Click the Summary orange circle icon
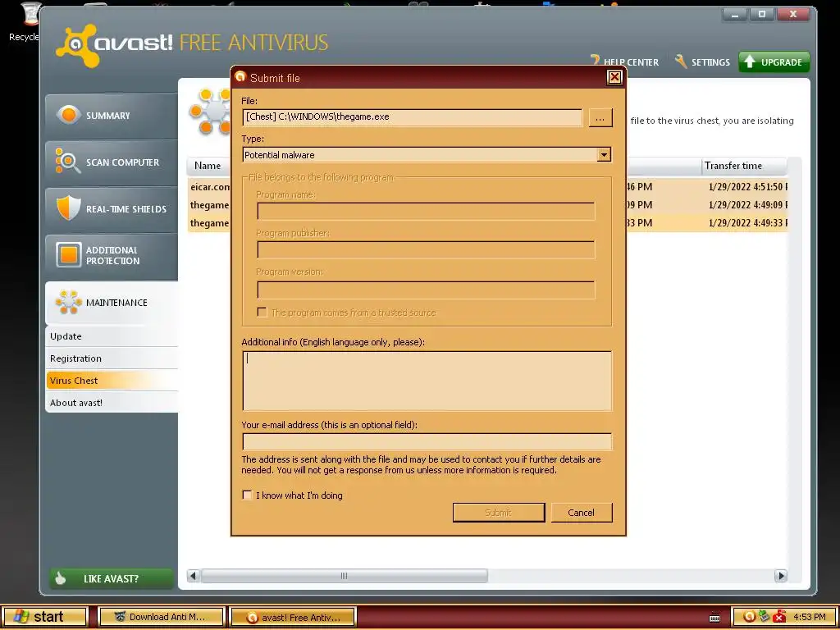 point(69,115)
